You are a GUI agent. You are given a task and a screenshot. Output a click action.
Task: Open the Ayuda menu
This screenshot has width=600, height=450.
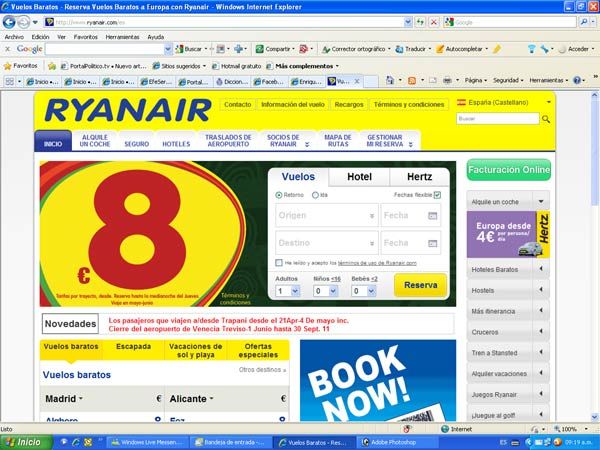156,37
